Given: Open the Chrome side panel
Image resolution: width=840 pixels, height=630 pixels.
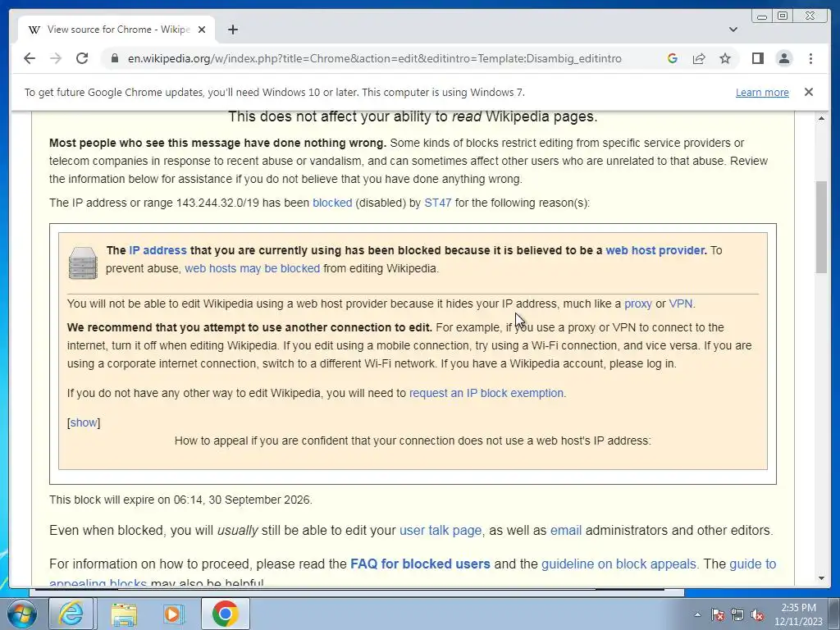Looking at the screenshot, I should click(x=757, y=58).
